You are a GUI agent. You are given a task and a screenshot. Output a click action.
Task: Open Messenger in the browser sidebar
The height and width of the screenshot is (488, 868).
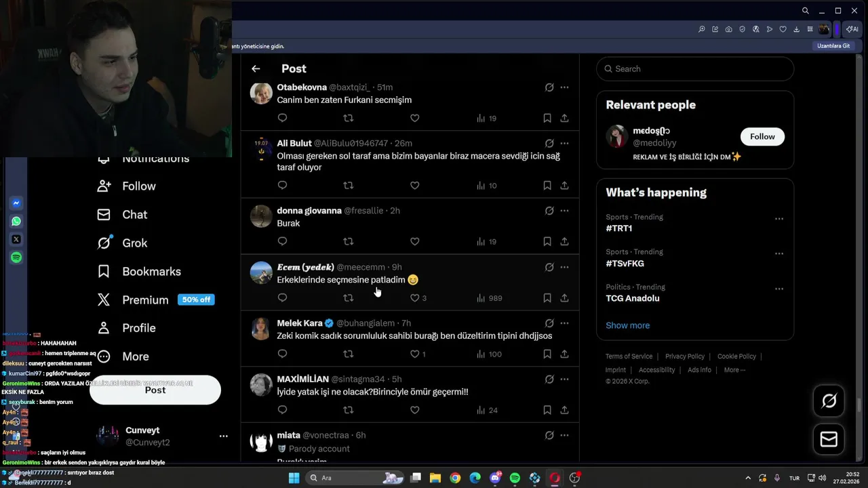pos(16,203)
